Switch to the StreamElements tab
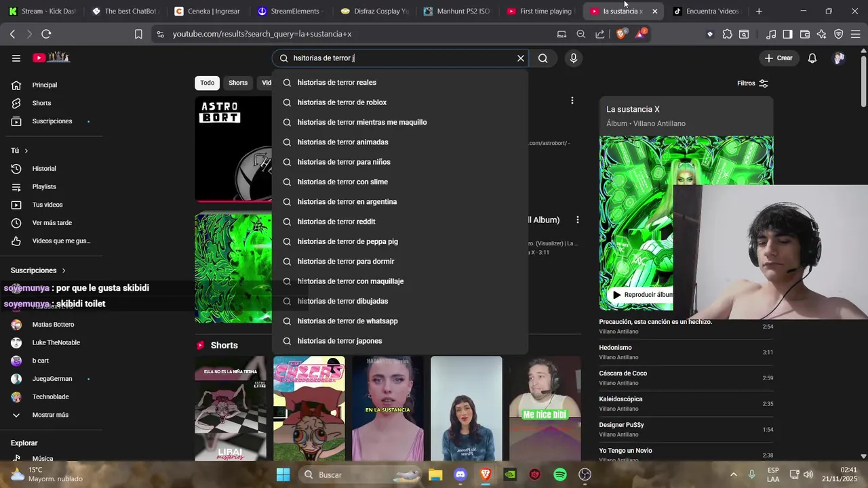 pyautogui.click(x=292, y=11)
